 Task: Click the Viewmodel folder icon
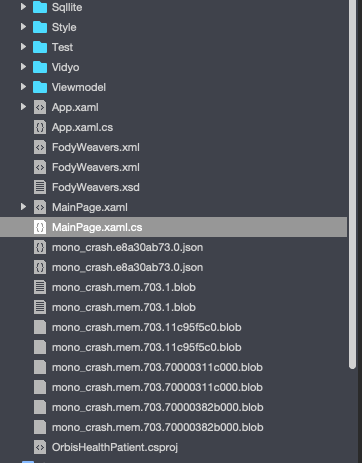click(40, 87)
